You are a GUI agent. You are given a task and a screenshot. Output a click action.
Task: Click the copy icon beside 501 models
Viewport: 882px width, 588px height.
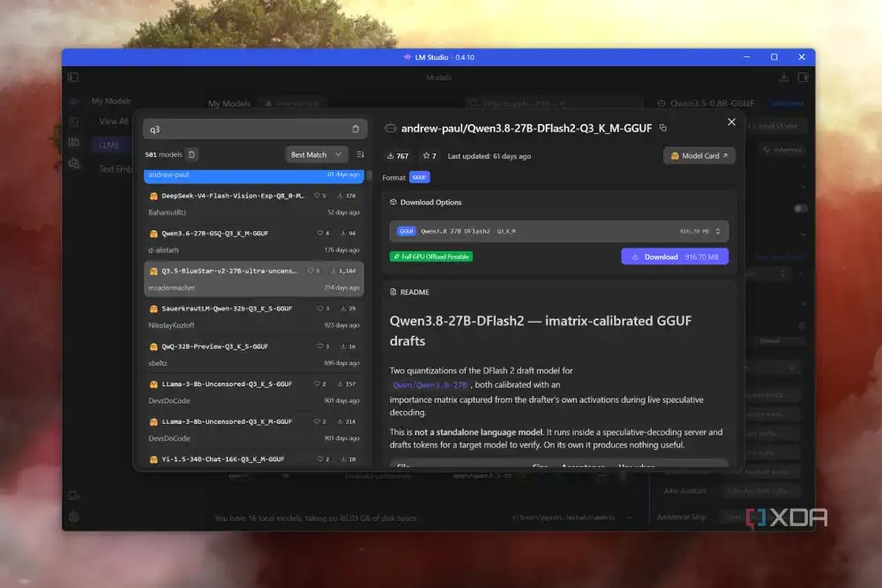point(191,154)
